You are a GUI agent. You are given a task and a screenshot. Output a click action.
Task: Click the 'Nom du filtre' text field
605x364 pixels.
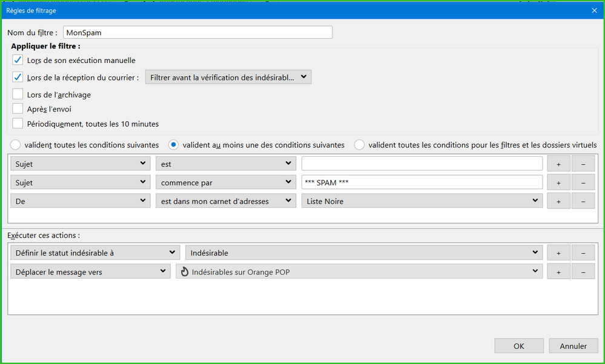pyautogui.click(x=197, y=33)
